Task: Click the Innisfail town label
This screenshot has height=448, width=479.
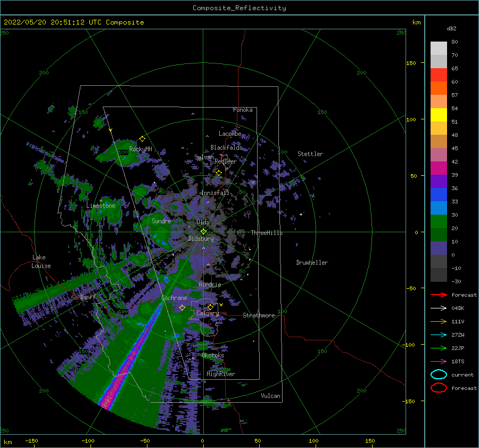Action: tap(216, 193)
